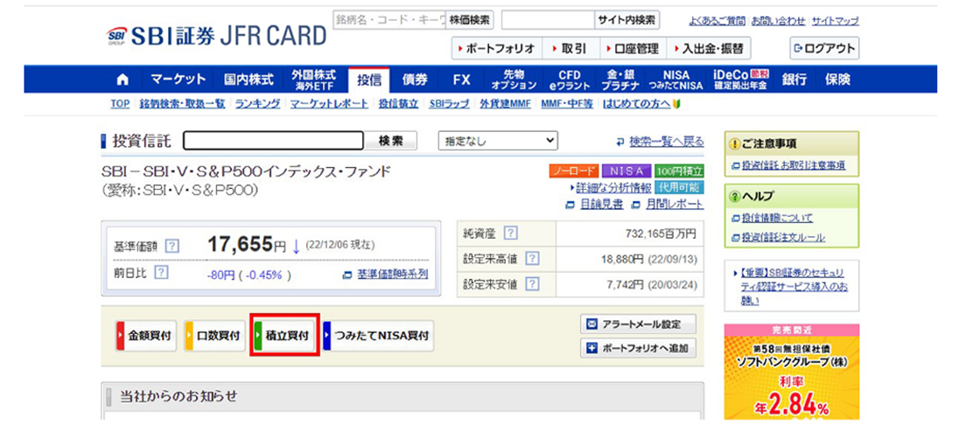Click help icon next to 設定来安値

coord(532,284)
